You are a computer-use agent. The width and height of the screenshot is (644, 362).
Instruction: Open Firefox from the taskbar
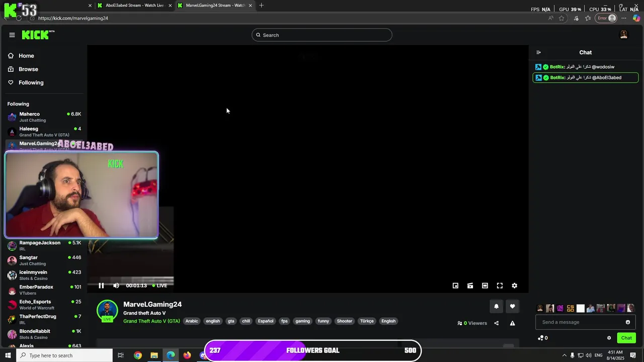point(187,355)
